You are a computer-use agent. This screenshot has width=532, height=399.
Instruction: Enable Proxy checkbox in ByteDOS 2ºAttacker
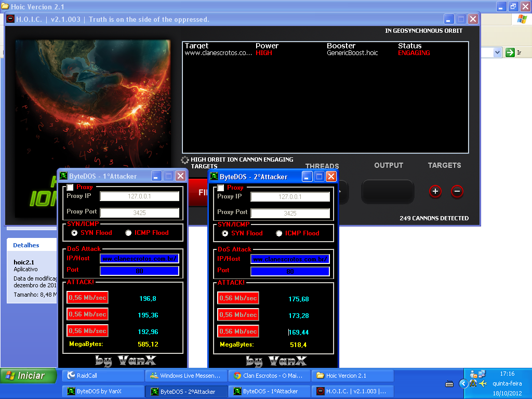point(220,188)
